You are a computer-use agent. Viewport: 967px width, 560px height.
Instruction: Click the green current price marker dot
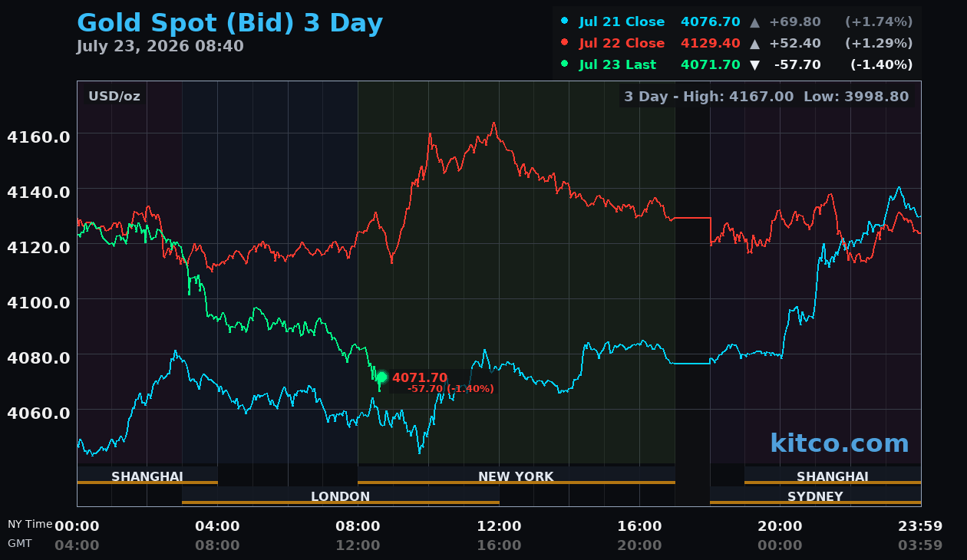click(x=381, y=377)
